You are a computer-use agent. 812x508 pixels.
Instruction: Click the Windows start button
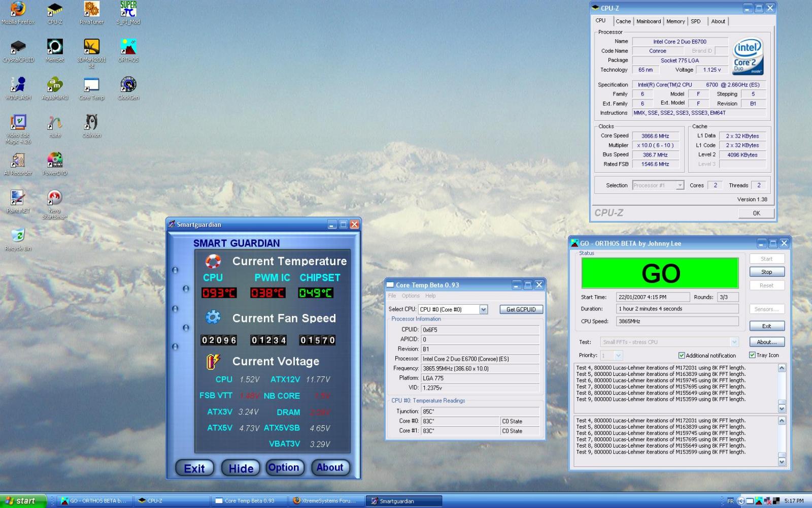coord(23,501)
